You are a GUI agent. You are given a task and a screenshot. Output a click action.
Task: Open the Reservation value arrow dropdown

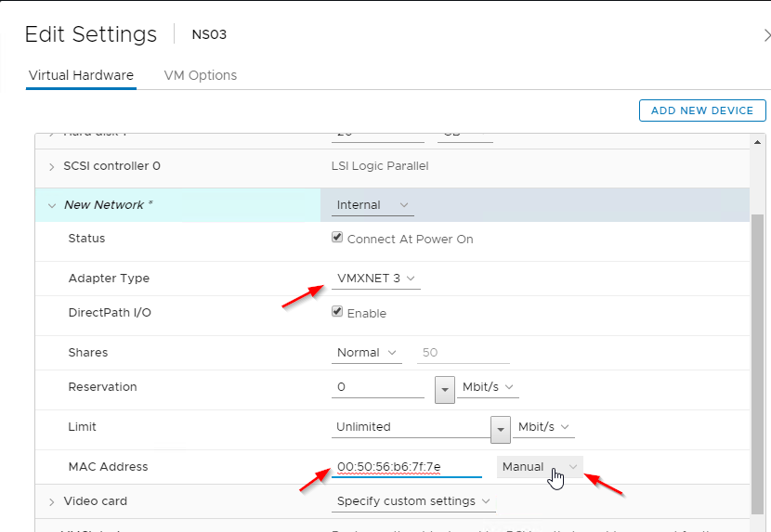tap(444, 388)
